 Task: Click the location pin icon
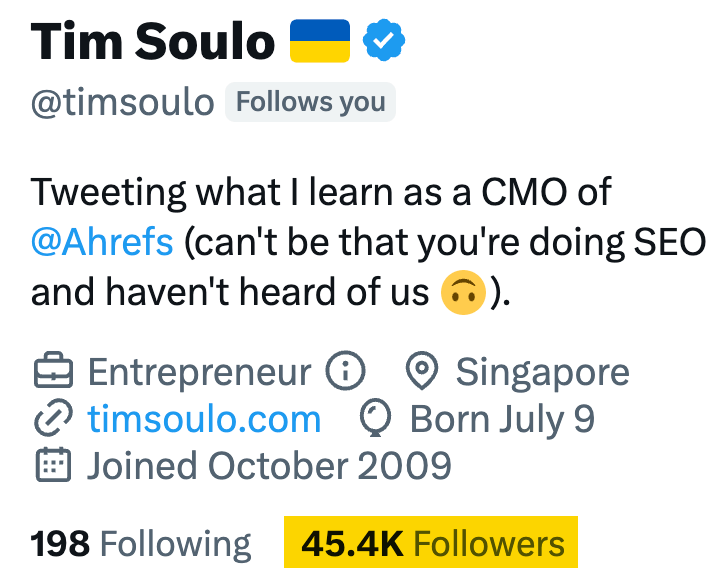pyautogui.click(x=422, y=370)
